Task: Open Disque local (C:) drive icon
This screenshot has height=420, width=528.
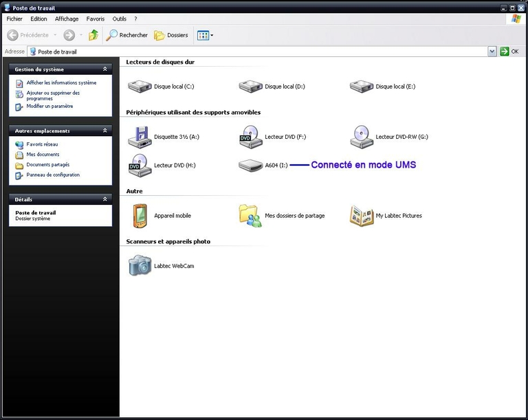Action: (140, 86)
